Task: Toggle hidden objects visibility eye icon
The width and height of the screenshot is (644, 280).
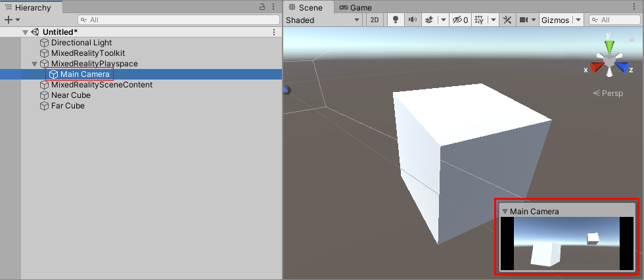Action: click(x=460, y=20)
